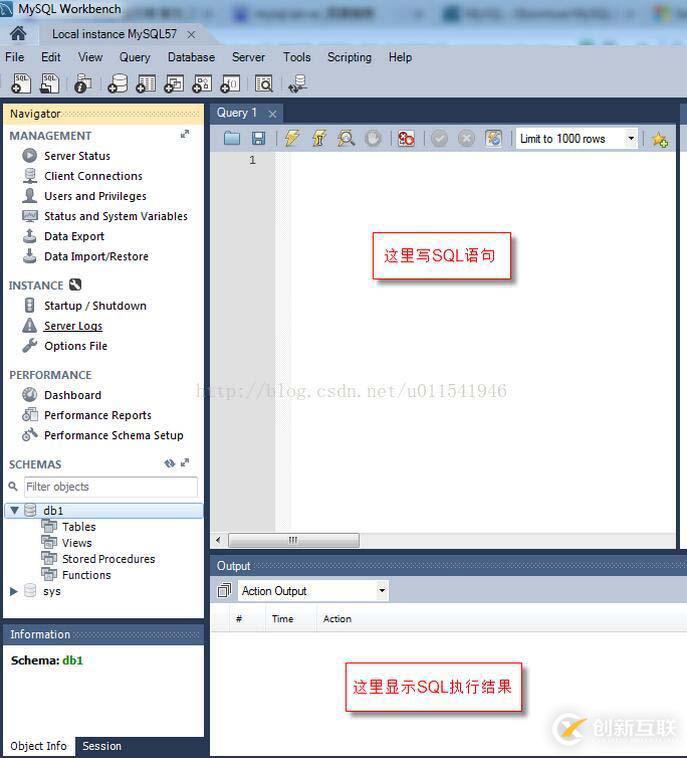Click the Filter objects search field

point(111,487)
